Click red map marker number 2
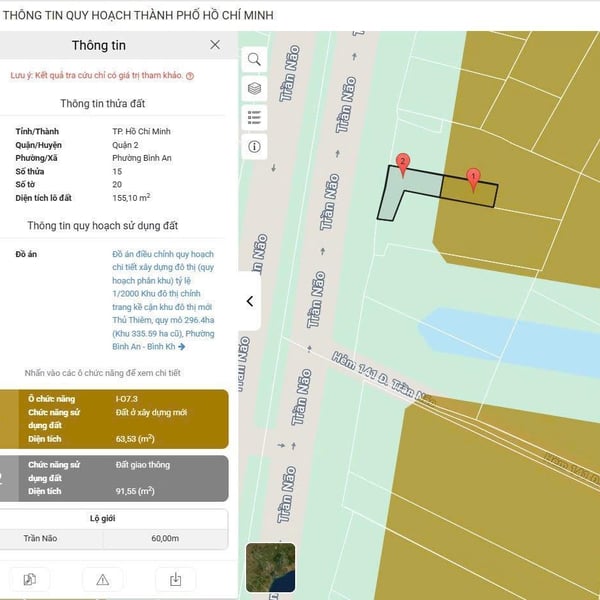Viewport: 600px width, 600px height. 402,162
